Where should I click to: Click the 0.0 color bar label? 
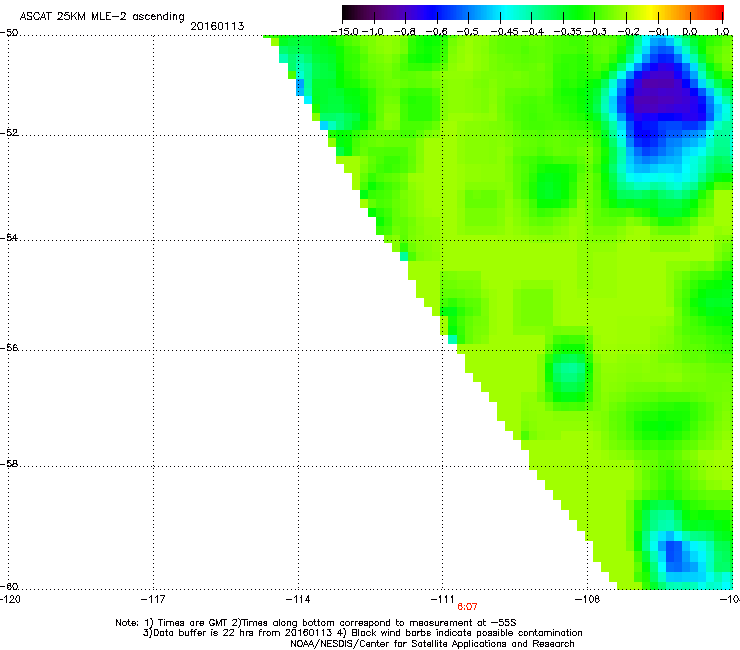(x=690, y=32)
